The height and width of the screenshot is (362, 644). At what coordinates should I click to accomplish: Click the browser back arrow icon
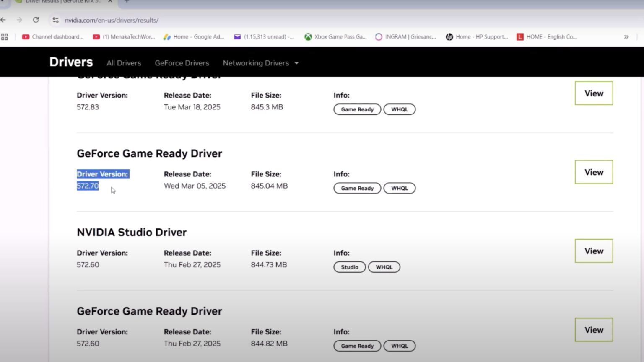(3, 20)
